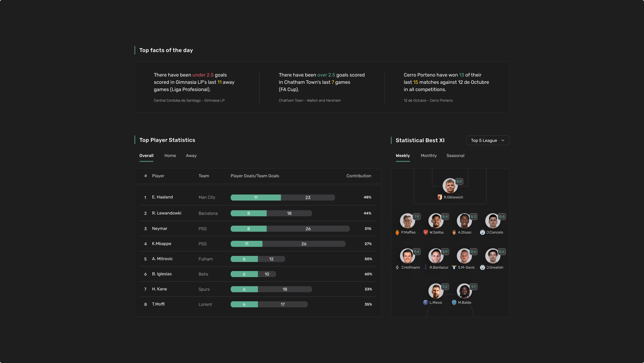Select the Seasonal tab
Viewport: 644px width, 363px height.
tap(455, 156)
